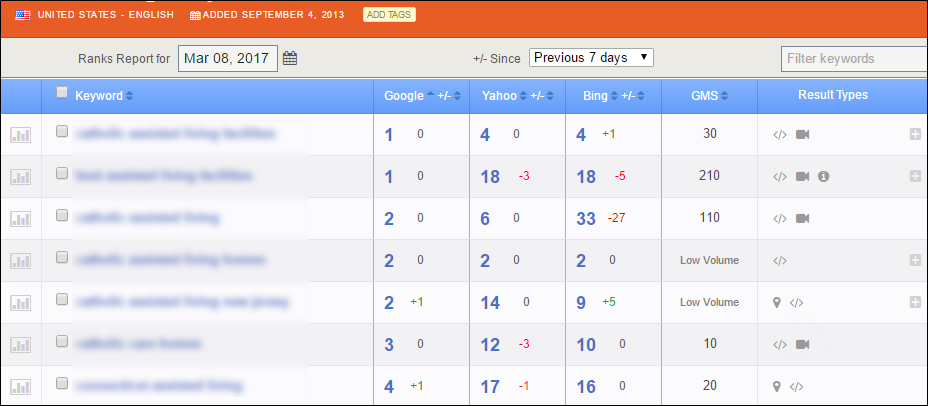Check the keyword checkbox in GMS 30 row
This screenshot has height=406, width=928.
[x=62, y=131]
